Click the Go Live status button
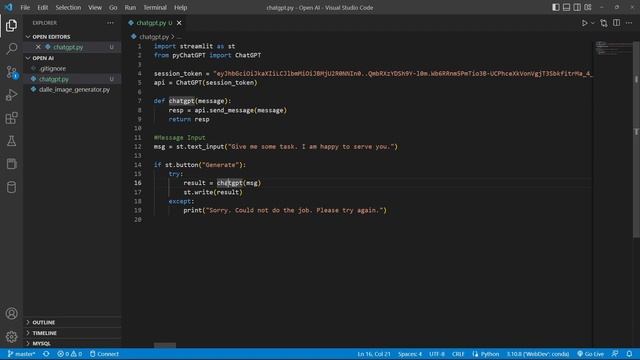The width and height of the screenshot is (640, 360). point(590,354)
